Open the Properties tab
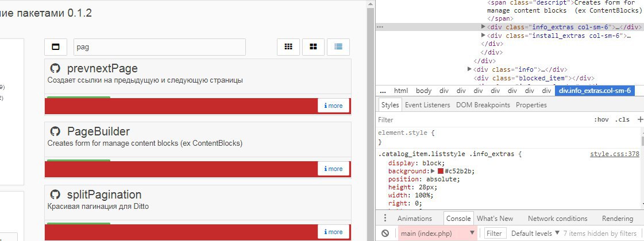This screenshot has width=644, height=241. pyautogui.click(x=531, y=104)
